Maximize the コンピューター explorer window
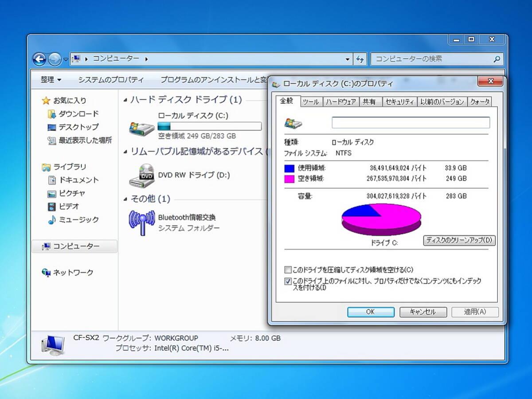 471,39
